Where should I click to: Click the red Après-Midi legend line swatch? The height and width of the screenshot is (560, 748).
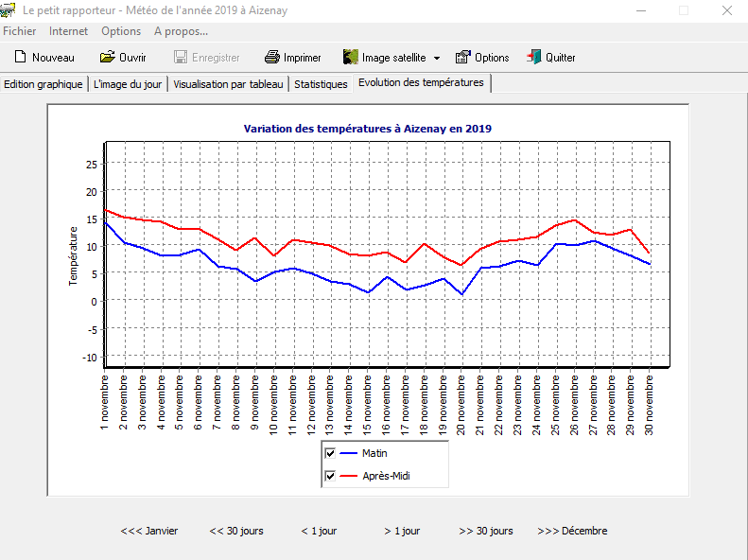(x=348, y=476)
